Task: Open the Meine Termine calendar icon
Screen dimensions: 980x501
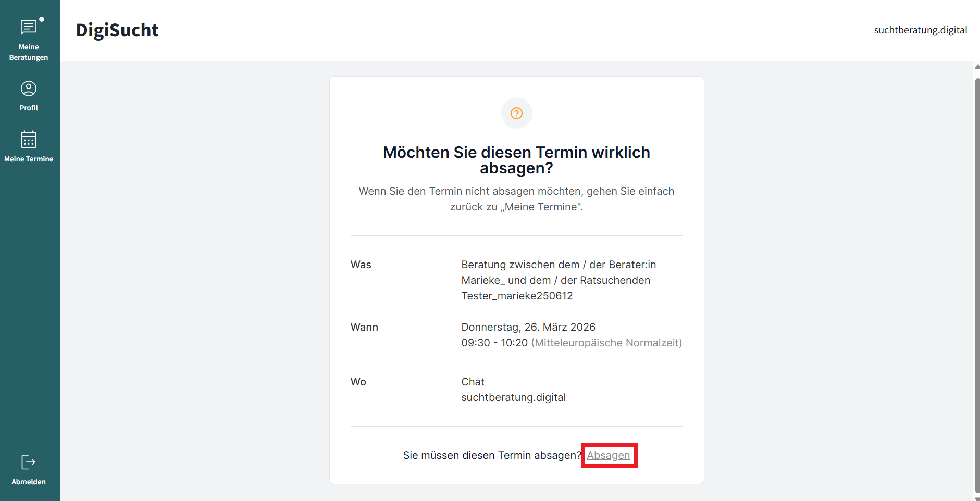Action: point(29,140)
